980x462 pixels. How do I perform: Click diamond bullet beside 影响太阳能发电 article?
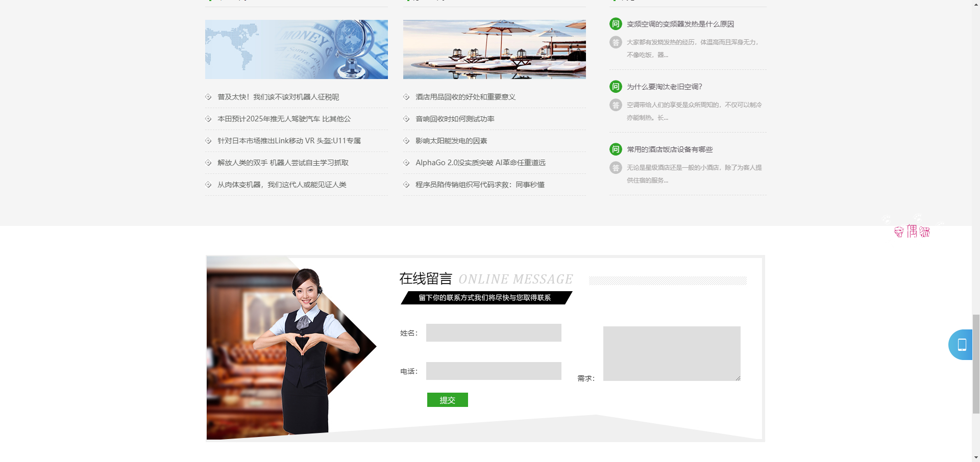[406, 141]
